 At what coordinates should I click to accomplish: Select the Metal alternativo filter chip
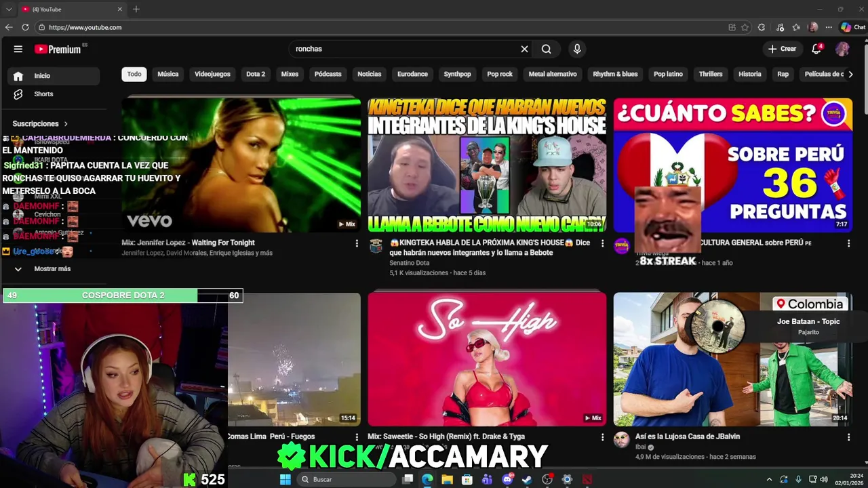pos(553,74)
